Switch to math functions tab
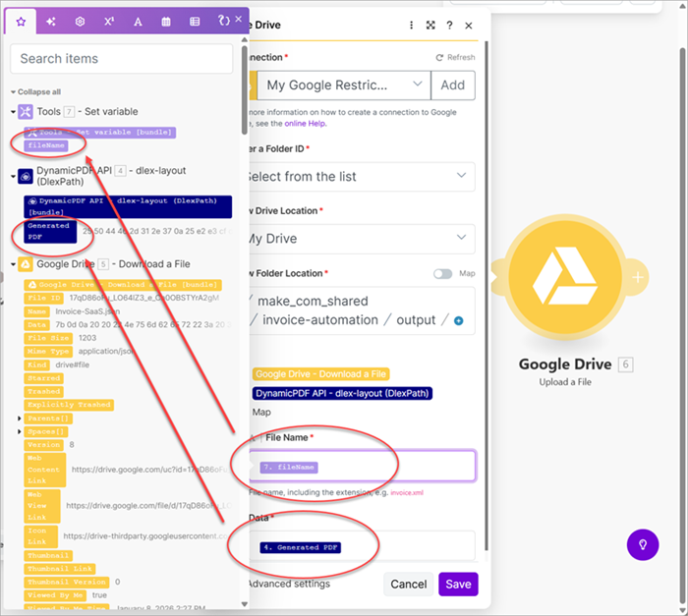Viewport: 688px width, 616px height. click(x=108, y=21)
